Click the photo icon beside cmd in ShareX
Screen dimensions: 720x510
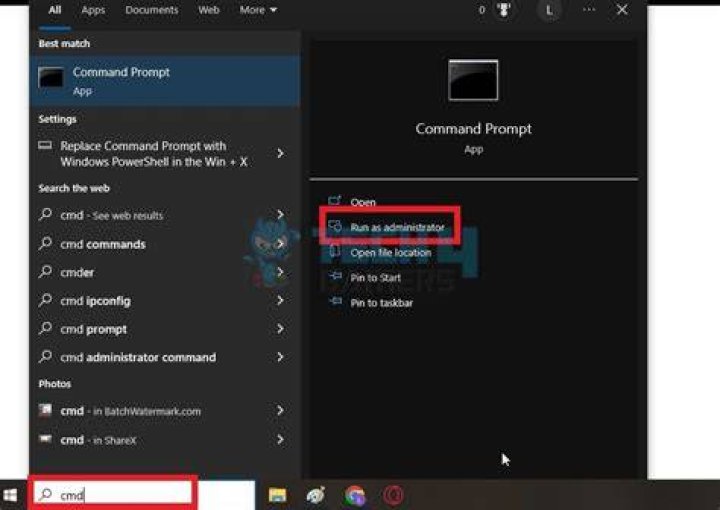pyautogui.click(x=45, y=439)
